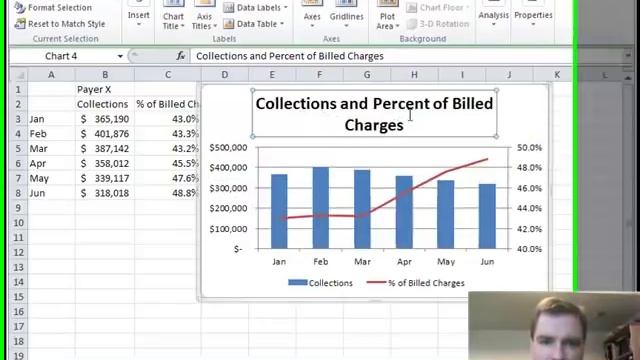The height and width of the screenshot is (360, 640).
Task: Click the Jun bar in the chart
Action: click(487, 216)
